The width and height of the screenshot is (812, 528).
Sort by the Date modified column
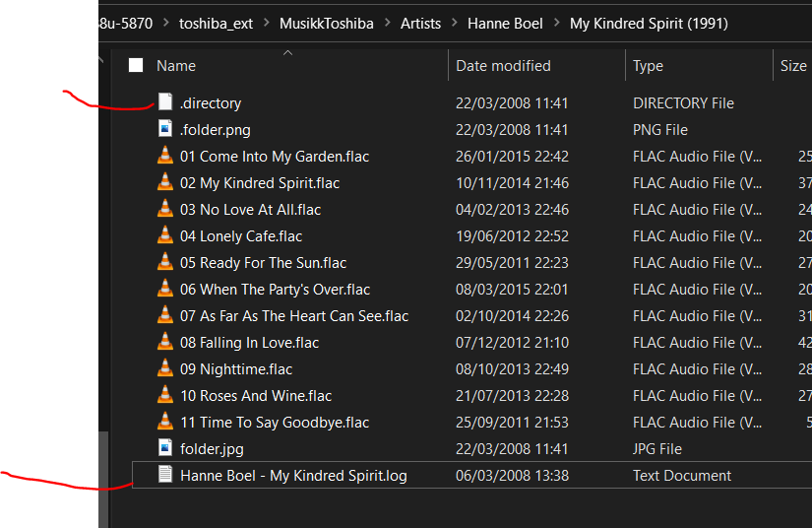point(503,66)
